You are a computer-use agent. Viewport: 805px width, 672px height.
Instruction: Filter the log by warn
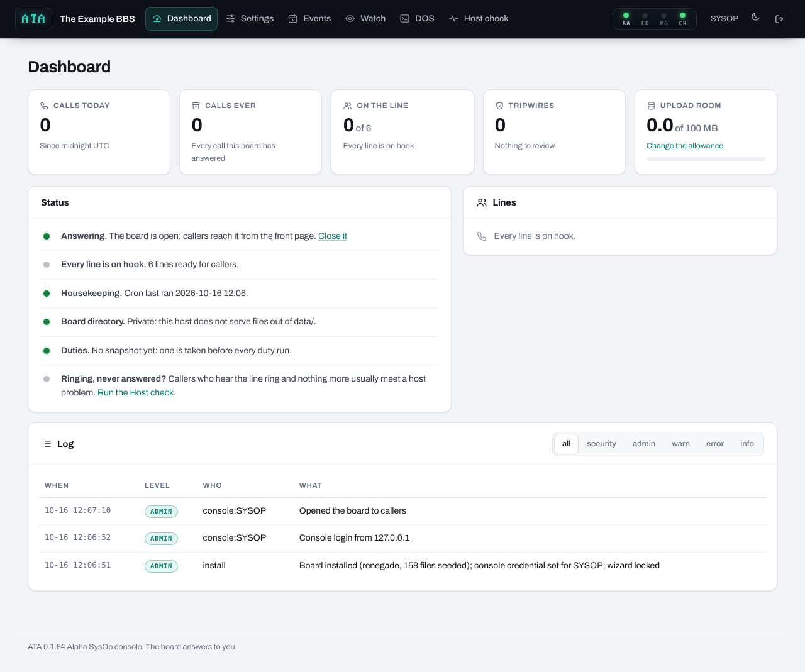[x=680, y=444]
